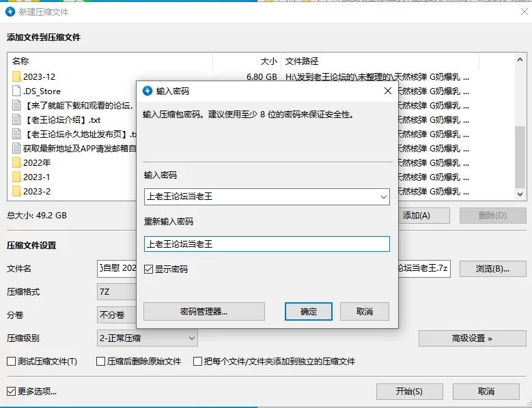This screenshot has height=408, width=532.
Task: Click the file list scroll up arrow
Action: pos(520,59)
